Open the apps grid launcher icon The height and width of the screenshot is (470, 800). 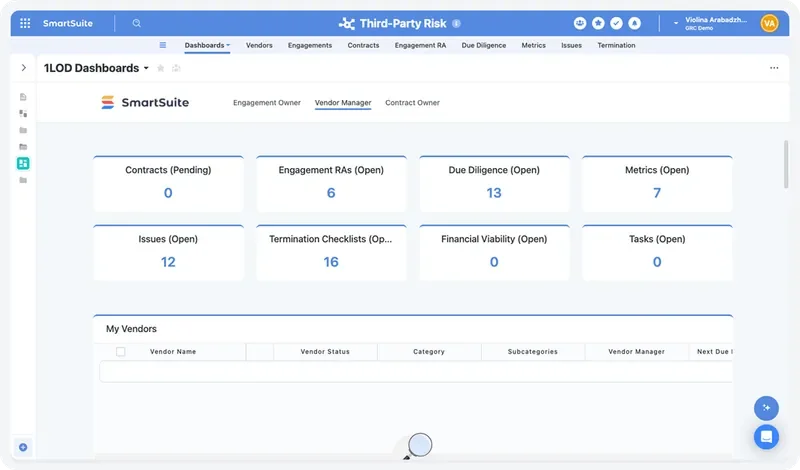(x=25, y=23)
